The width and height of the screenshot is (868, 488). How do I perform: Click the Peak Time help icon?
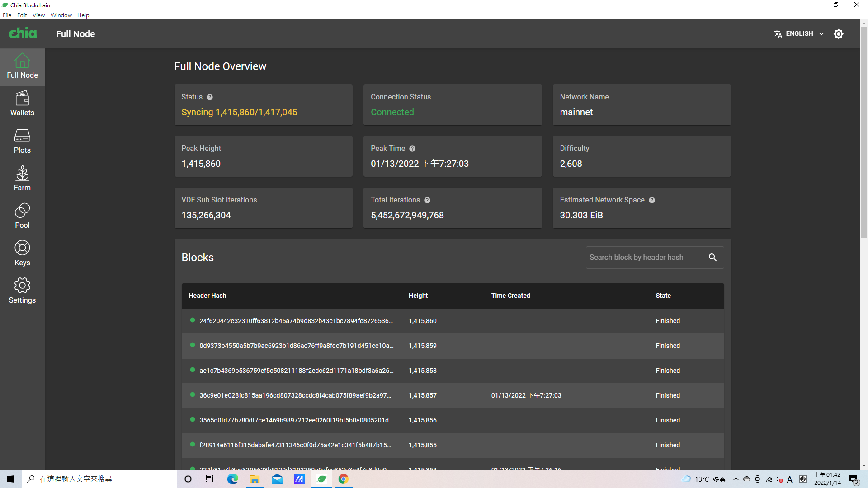click(x=412, y=149)
